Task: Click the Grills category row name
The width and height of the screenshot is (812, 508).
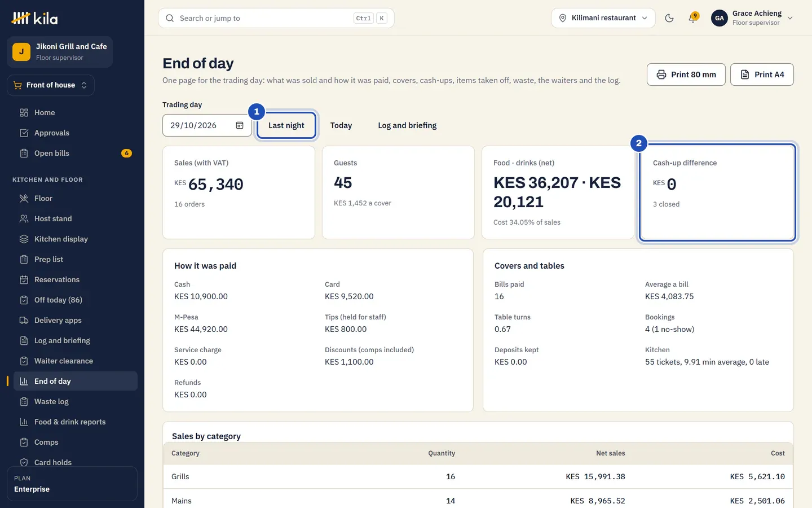Action: [180, 476]
